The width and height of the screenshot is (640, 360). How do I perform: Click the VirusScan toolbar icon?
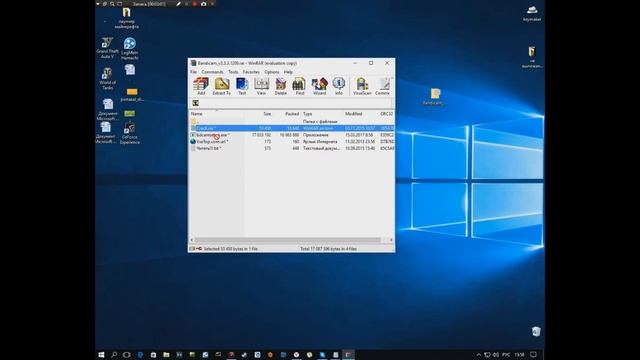pos(362,86)
